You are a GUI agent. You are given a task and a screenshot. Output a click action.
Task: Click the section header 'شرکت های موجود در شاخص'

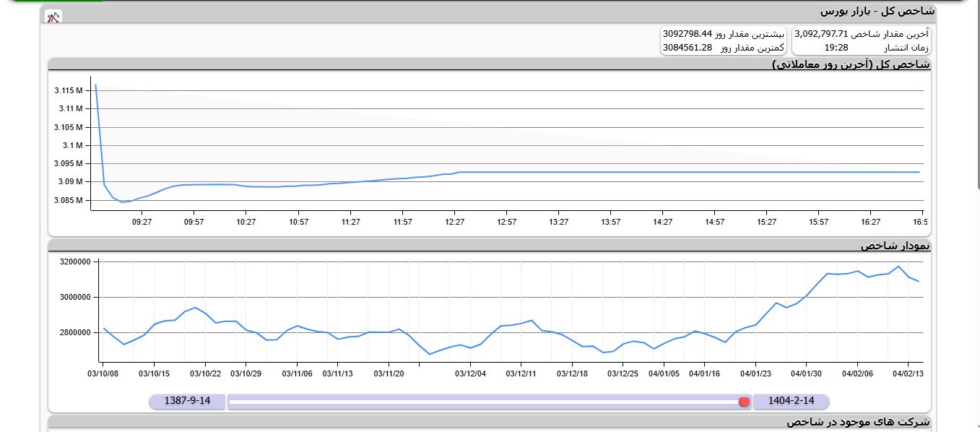pyautogui.click(x=859, y=422)
